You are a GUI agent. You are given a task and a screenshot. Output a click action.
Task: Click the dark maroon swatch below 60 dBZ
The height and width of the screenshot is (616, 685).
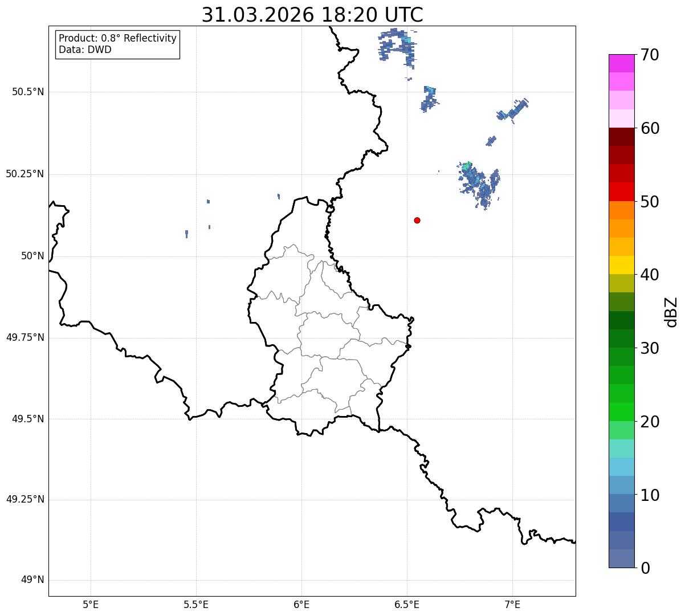(x=621, y=137)
